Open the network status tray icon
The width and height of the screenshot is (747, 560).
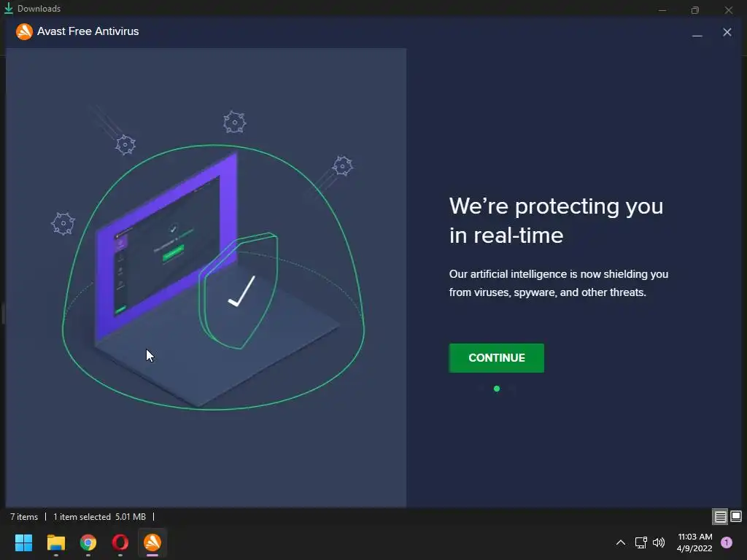point(640,542)
